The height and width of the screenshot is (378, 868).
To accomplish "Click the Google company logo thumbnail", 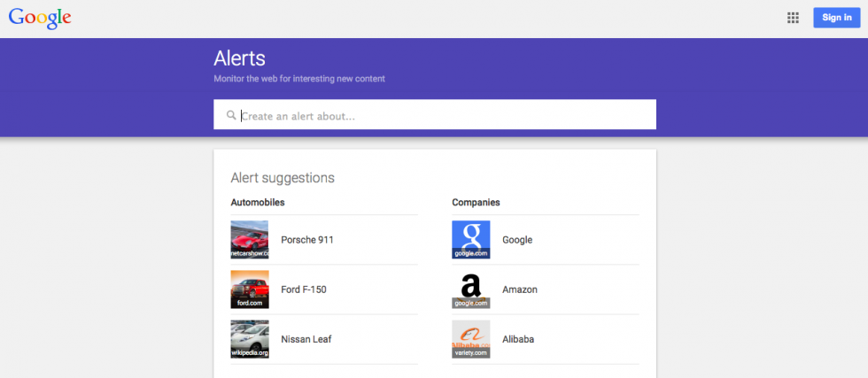I will 470,240.
